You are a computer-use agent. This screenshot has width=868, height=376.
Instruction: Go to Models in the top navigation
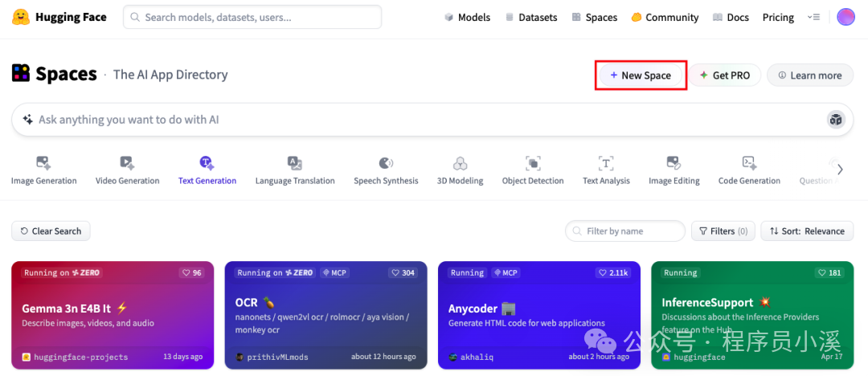coord(467,17)
